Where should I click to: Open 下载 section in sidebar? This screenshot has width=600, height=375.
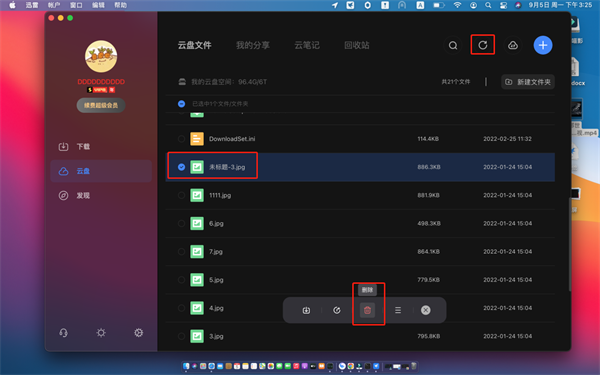(x=101, y=147)
